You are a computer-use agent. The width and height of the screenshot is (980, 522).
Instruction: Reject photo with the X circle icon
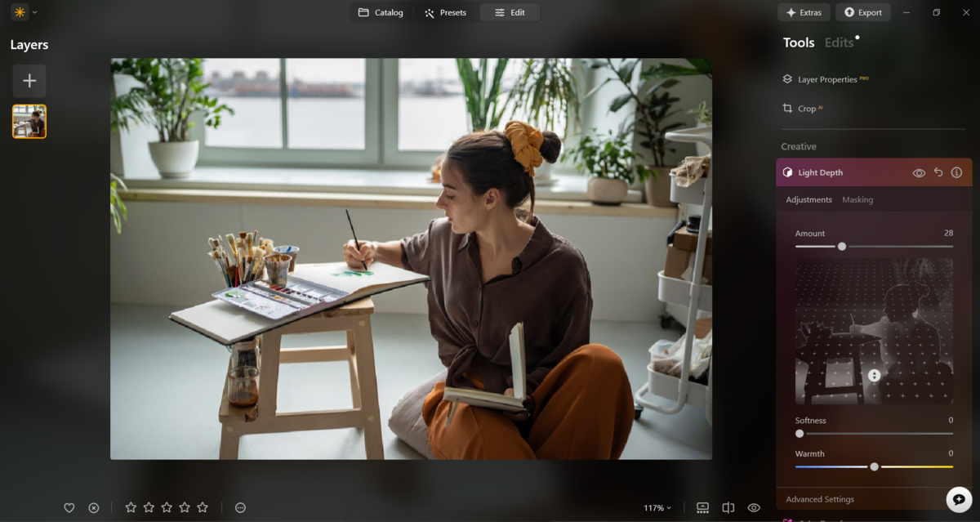point(94,508)
